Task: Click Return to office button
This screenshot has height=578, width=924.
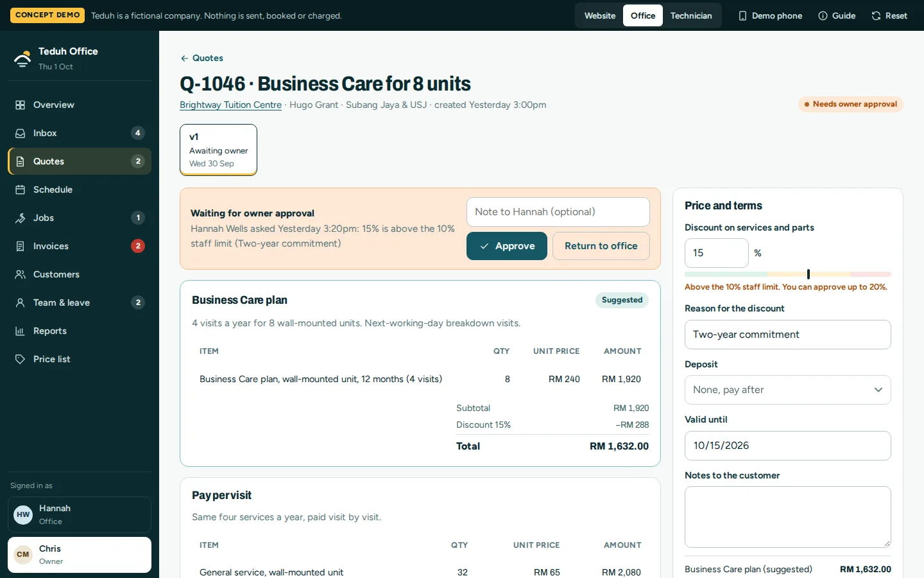Action: [x=601, y=246]
